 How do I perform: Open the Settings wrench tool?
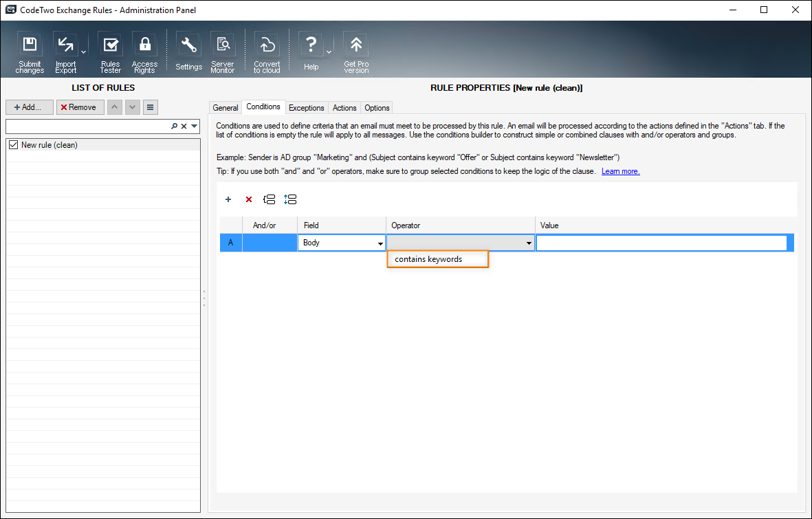tap(188, 52)
